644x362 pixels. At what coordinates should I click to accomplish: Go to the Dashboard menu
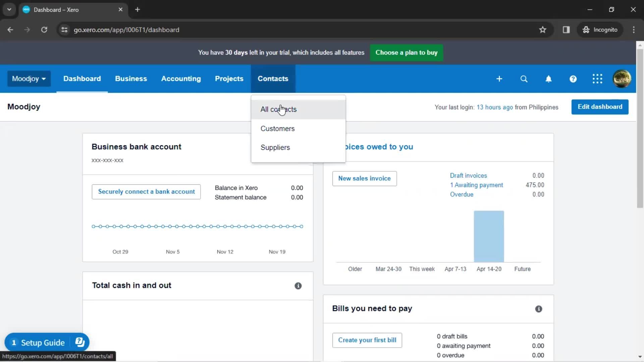tap(82, 79)
